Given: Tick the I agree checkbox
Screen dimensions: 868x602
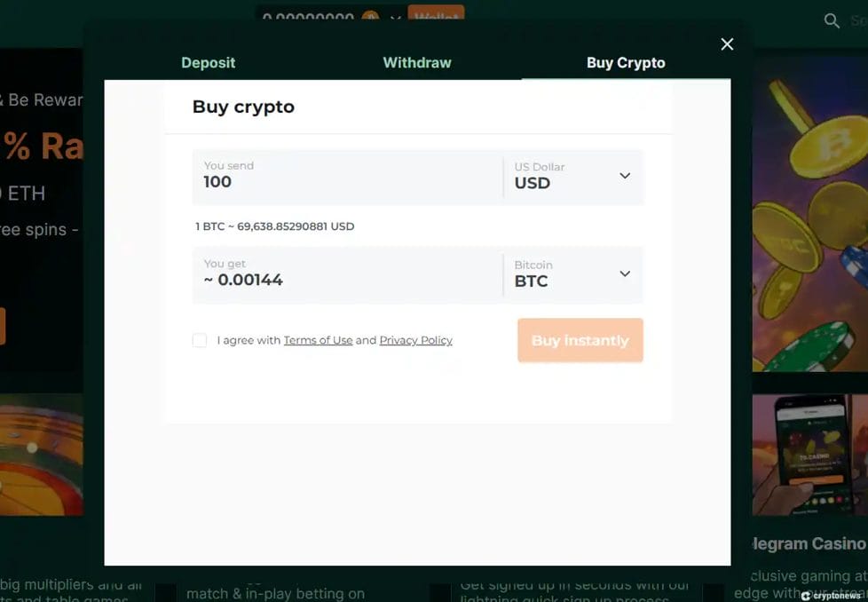Looking at the screenshot, I should click(x=200, y=340).
